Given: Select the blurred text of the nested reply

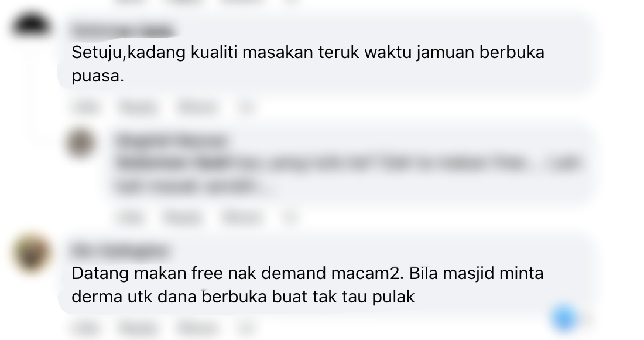Looking at the screenshot, I should [x=348, y=175].
